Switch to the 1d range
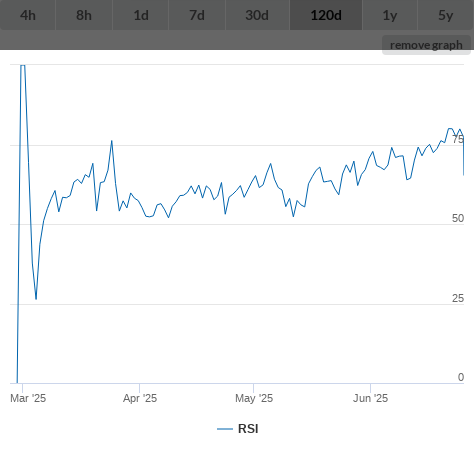Image resolution: width=474 pixels, height=455 pixels. 141,15
